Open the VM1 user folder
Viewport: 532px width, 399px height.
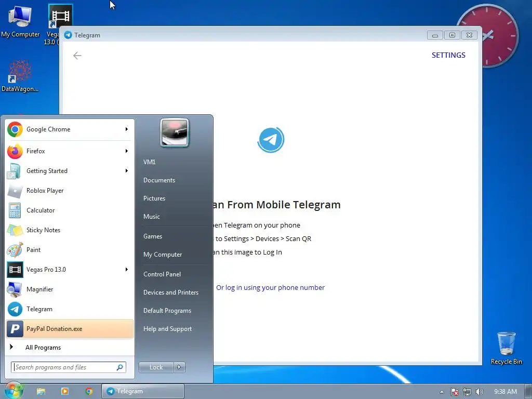(x=149, y=162)
